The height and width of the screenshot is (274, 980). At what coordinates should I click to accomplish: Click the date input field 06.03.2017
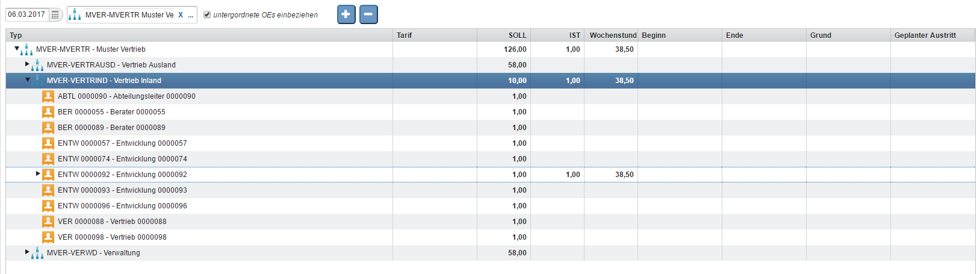pyautogui.click(x=26, y=14)
